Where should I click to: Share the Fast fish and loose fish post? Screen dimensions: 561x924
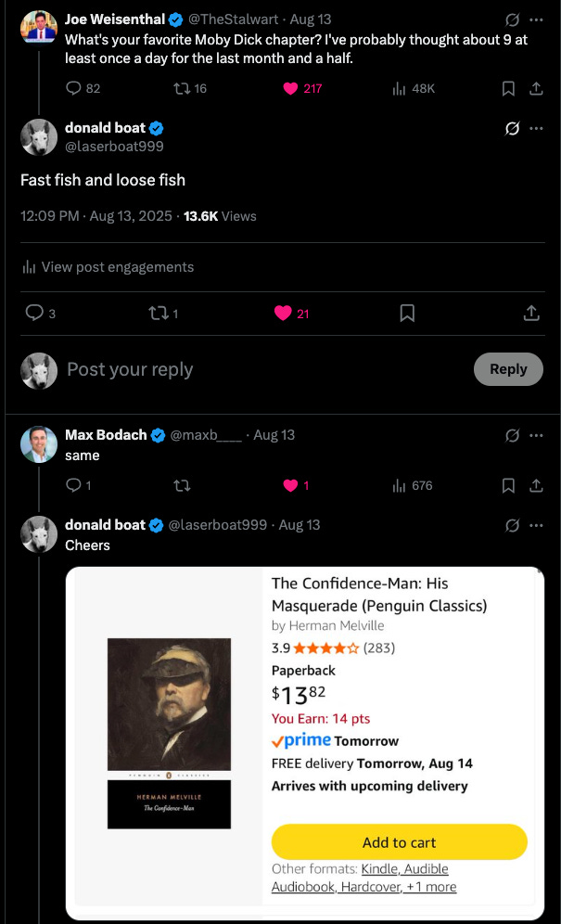(531, 314)
